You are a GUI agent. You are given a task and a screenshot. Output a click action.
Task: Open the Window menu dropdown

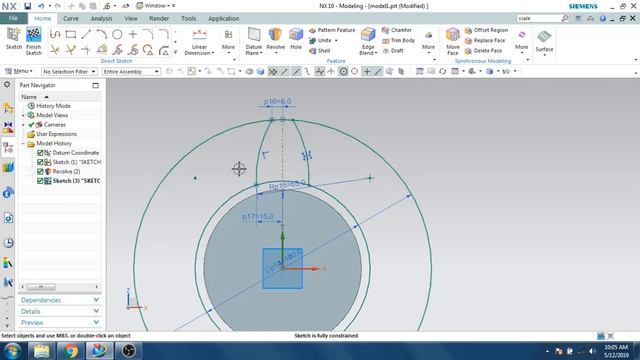tap(156, 6)
